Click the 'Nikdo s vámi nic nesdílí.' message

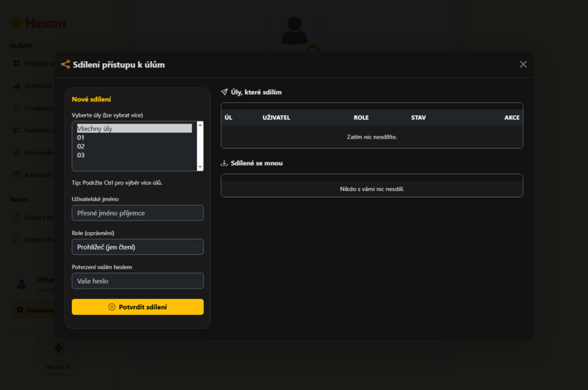click(372, 189)
